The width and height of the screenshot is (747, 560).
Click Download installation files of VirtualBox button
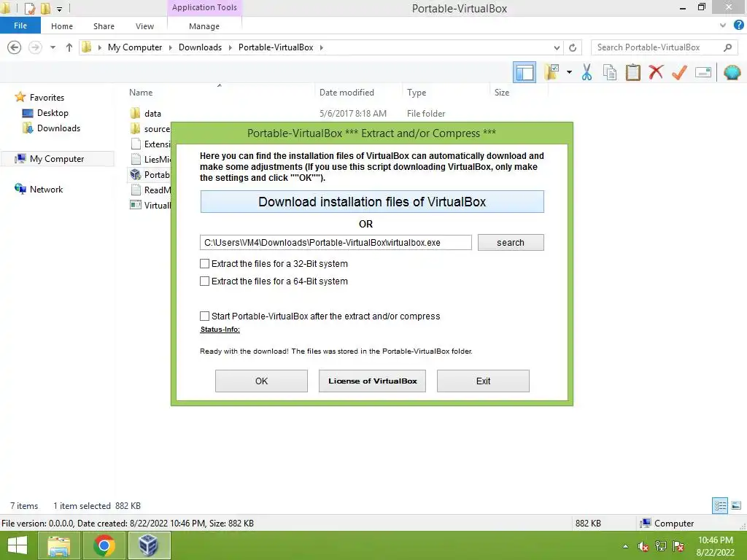coord(372,201)
